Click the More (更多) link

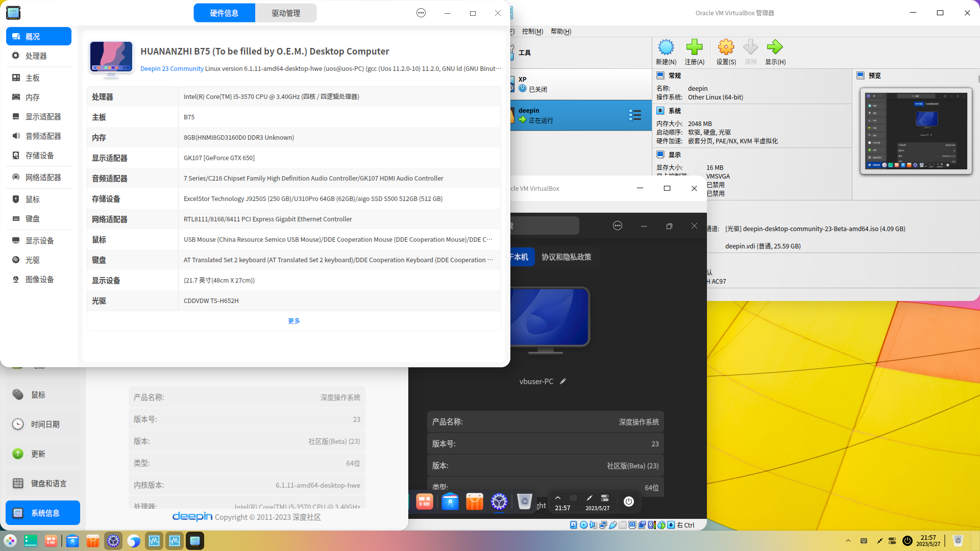(x=294, y=321)
